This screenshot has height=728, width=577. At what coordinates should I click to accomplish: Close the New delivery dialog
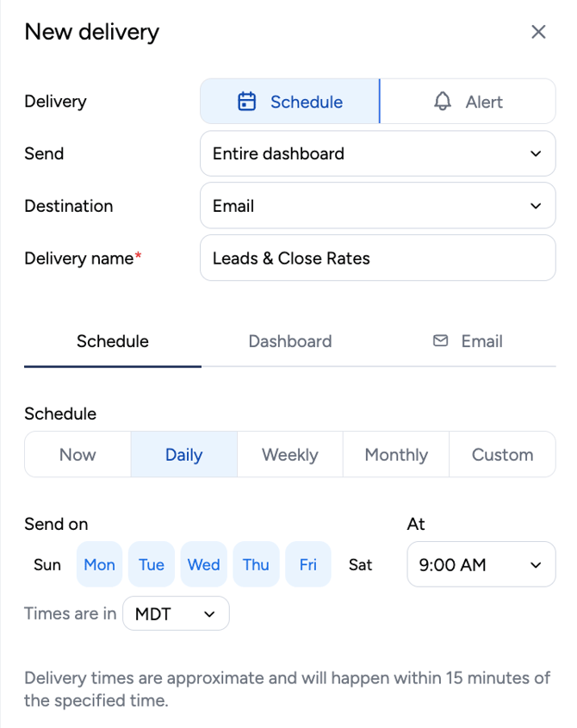click(x=538, y=32)
